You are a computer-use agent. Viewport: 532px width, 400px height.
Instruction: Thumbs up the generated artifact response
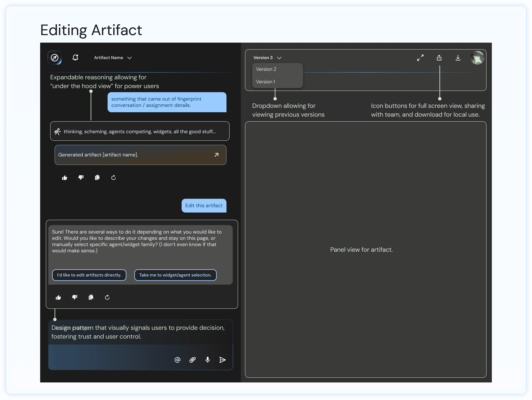tap(64, 178)
